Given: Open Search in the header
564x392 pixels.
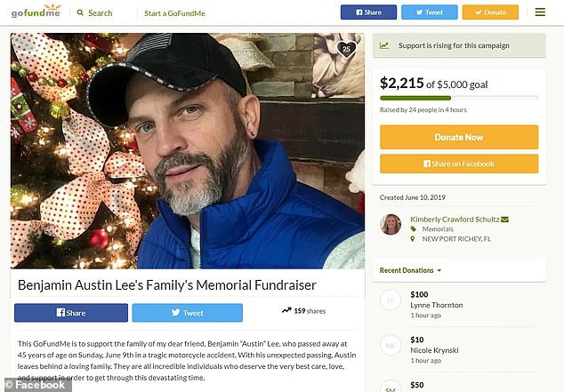Looking at the screenshot, I should 94,12.
